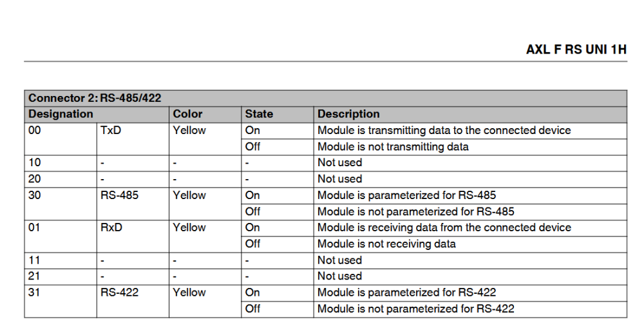
Task: Click 'Not used' description in row 10
Action: coord(339,163)
